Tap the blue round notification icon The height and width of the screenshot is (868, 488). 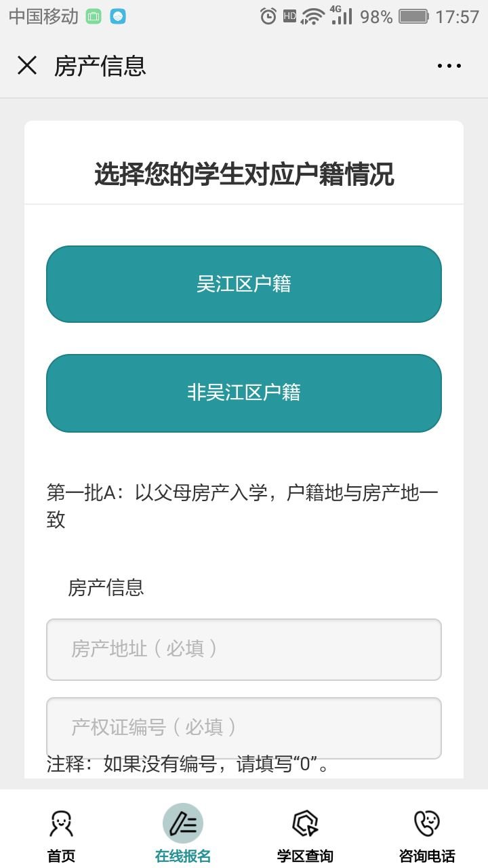118,16
